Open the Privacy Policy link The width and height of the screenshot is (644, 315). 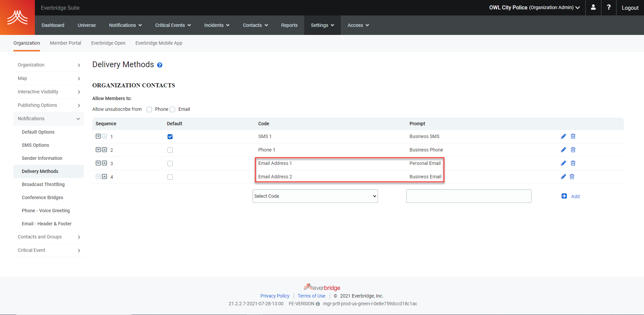(x=275, y=296)
